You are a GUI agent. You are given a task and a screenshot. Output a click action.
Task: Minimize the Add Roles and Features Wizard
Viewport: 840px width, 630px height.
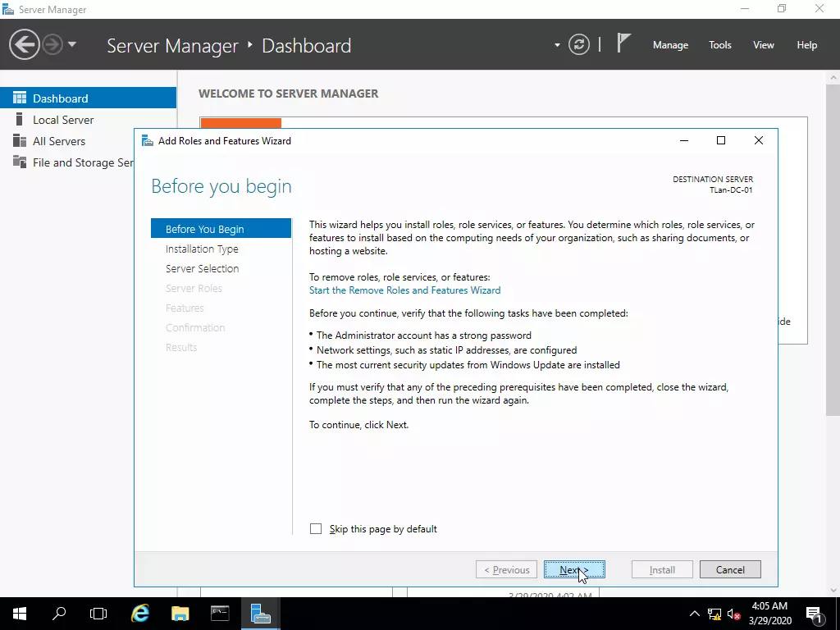[684, 140]
